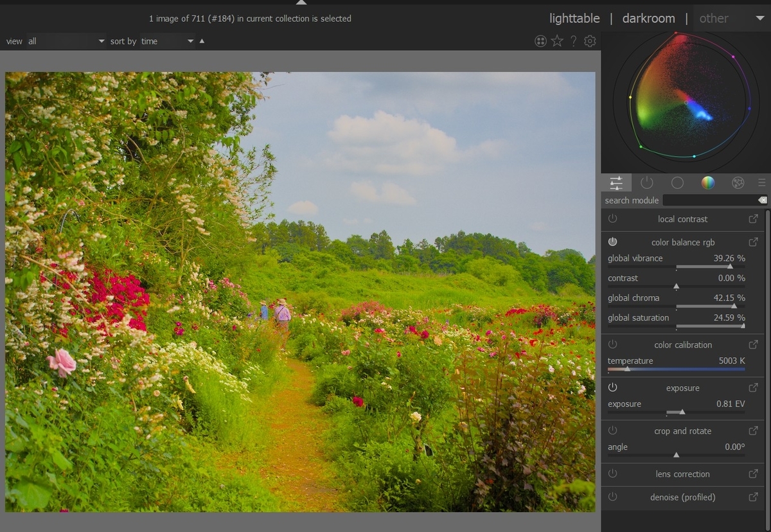The width and height of the screenshot is (771, 532).
Task: Switch to the darkroom view
Action: click(648, 19)
